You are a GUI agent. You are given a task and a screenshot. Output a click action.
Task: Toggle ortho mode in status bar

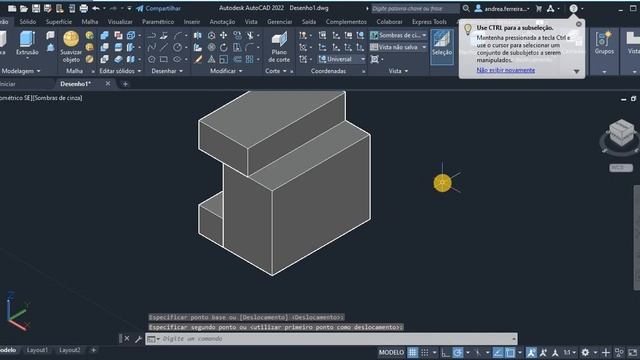[445, 353]
